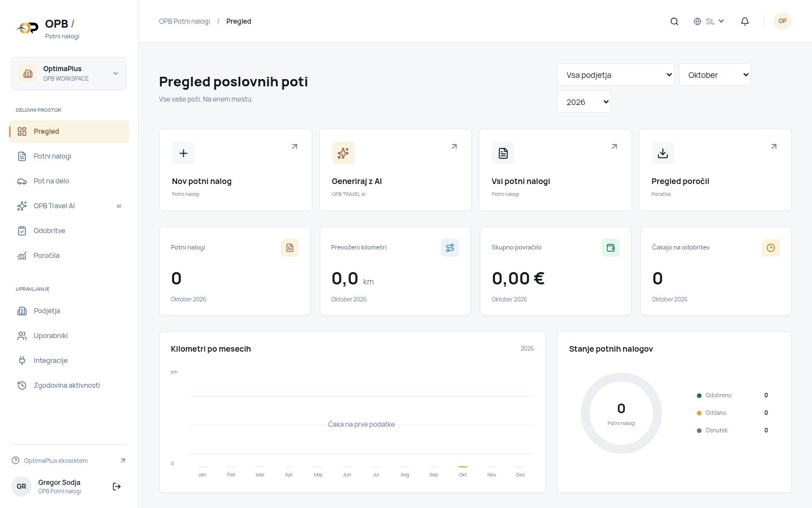Expand the OptimaPlus workspace switcher
Image resolution: width=812 pixels, height=508 pixels.
69,73
